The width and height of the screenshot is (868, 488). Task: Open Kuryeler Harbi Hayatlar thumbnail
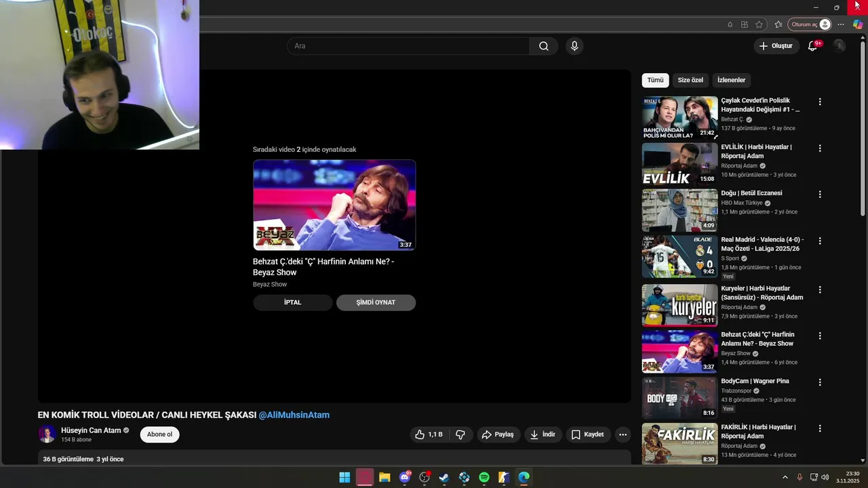(679, 306)
